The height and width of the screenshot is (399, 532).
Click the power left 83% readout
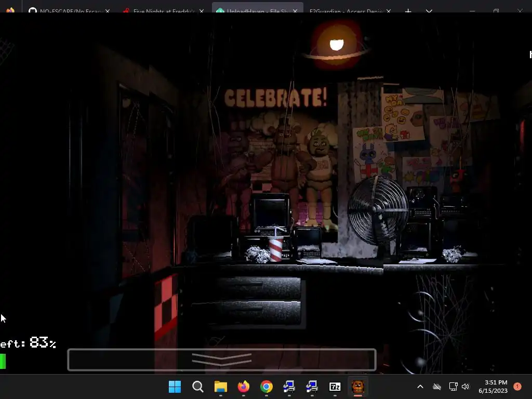[x=28, y=343]
